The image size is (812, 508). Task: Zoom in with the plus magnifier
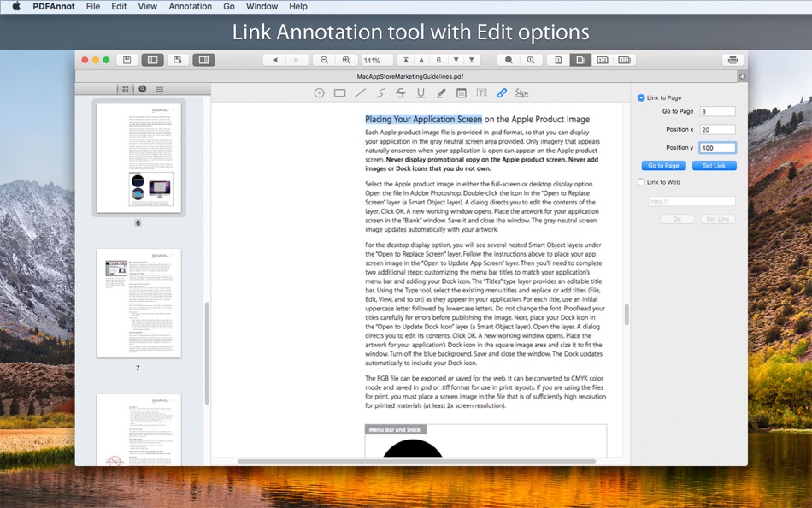click(346, 60)
